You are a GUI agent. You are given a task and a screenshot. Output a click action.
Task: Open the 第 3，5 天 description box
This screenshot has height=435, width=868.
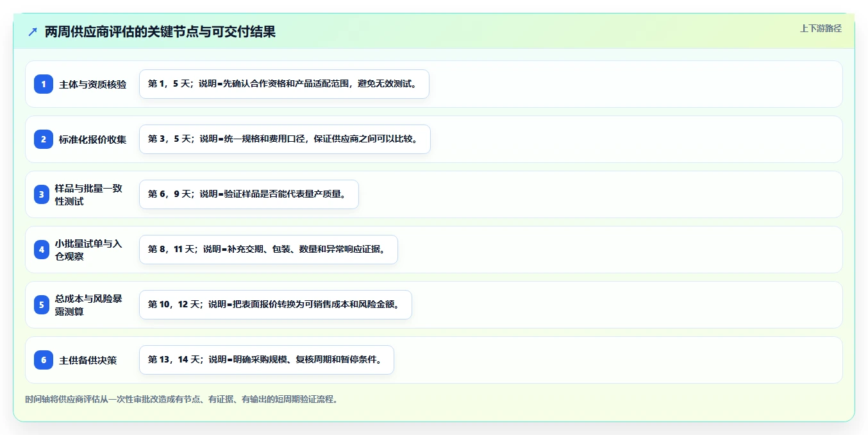(x=285, y=139)
